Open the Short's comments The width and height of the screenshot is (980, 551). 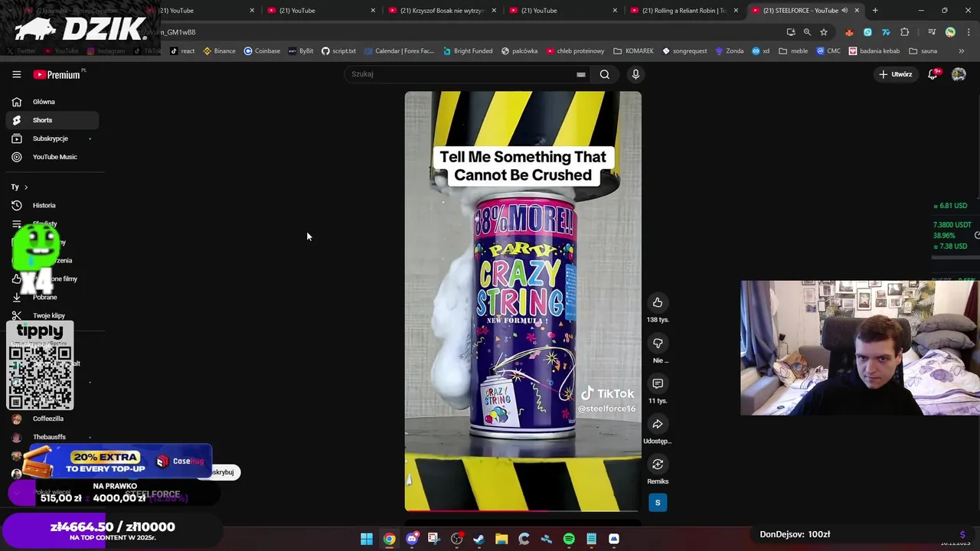pos(658,383)
